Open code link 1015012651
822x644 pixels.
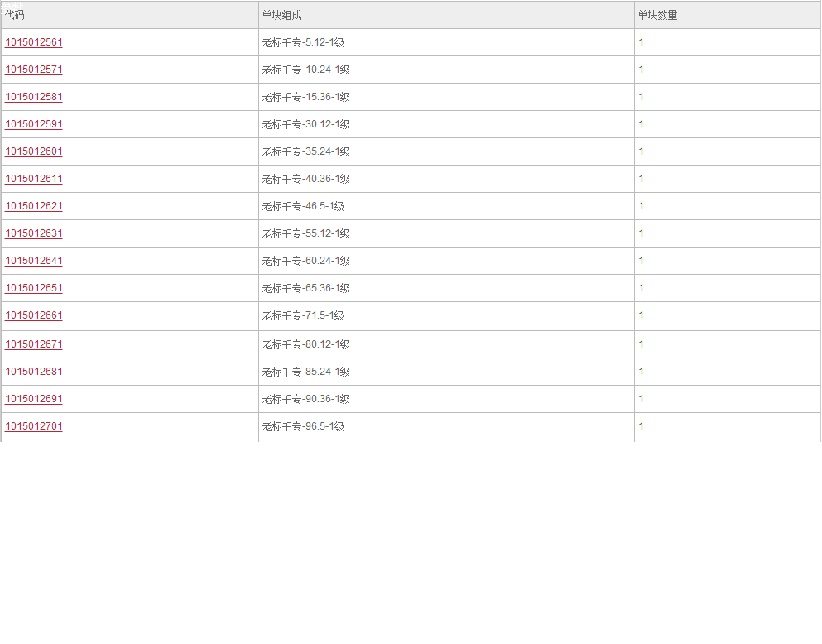pyautogui.click(x=34, y=288)
